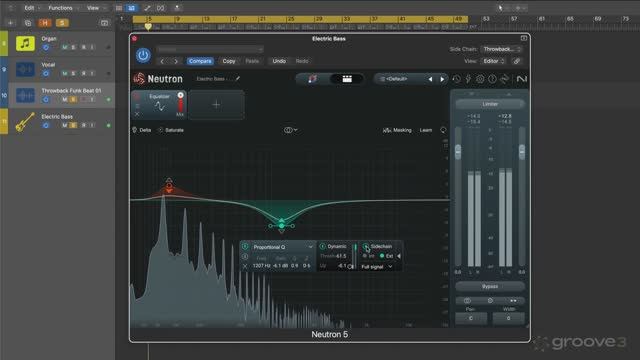640x360 pixels.
Task: Click the Electric Bass guitar track icon
Action: point(25,122)
